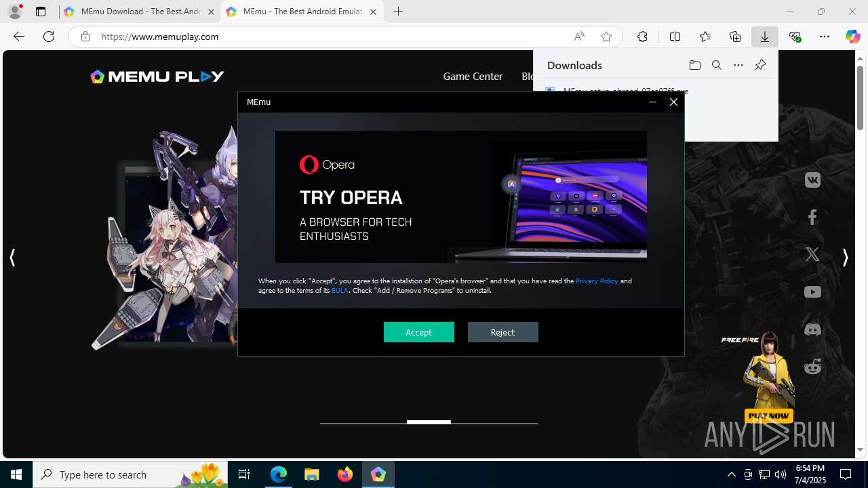Screen dimensions: 868x488
Task: Reject the Opera browser offer
Action: [x=502, y=332]
